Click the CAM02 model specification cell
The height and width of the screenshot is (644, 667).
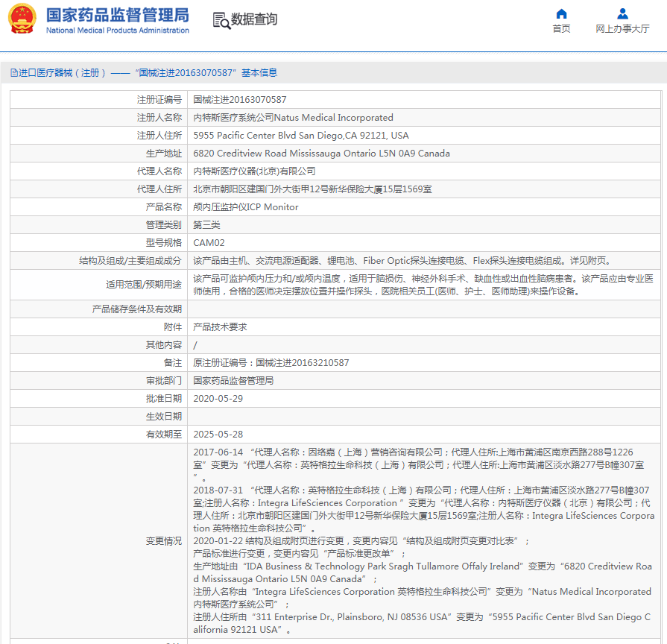209,242
